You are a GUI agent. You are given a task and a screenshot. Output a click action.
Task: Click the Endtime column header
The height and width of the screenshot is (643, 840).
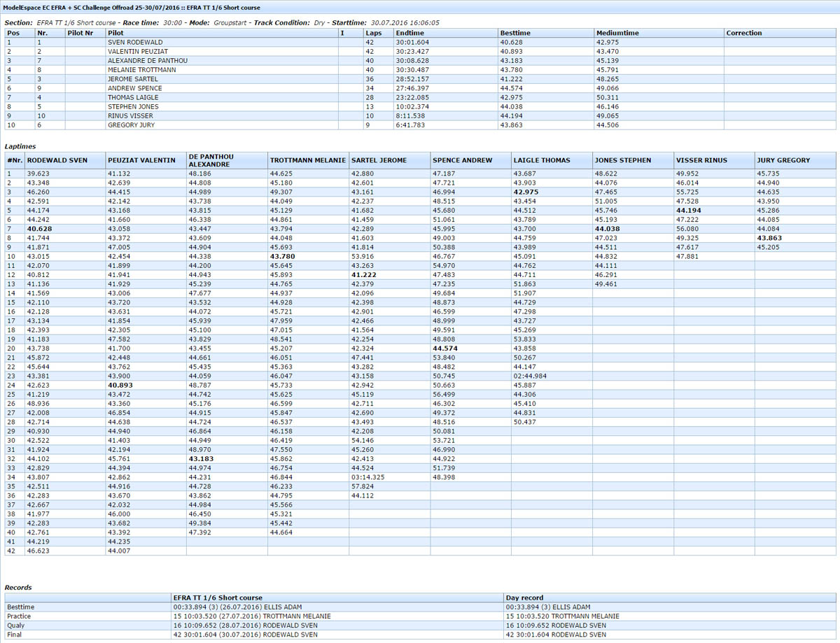pos(409,33)
